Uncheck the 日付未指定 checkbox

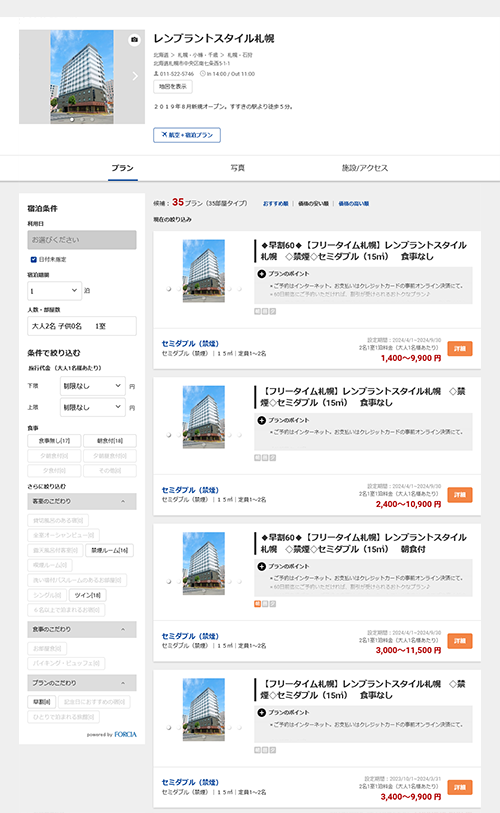pos(34,259)
